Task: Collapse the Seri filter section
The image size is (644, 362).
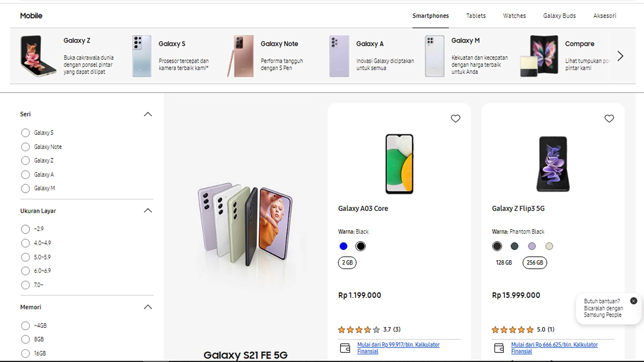Action: [148, 114]
